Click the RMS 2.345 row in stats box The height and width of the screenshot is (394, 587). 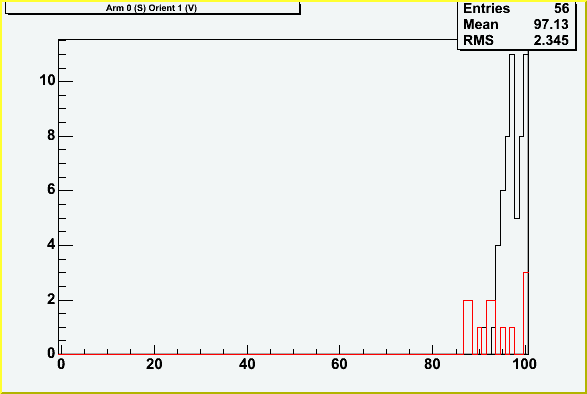tap(516, 40)
